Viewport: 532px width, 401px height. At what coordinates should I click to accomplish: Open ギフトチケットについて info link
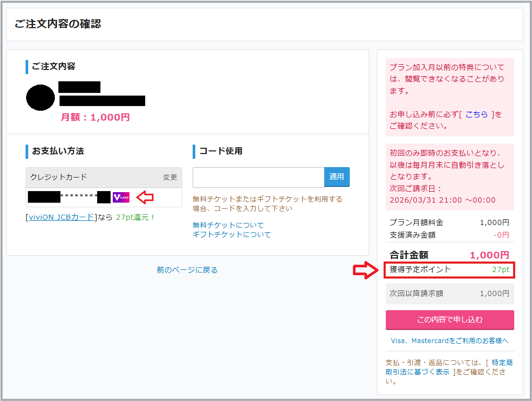coord(232,234)
